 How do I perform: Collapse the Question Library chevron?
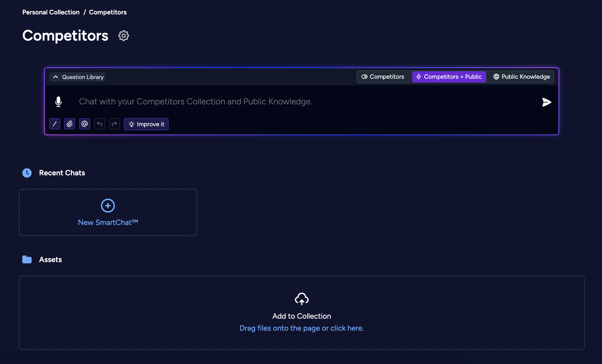pyautogui.click(x=56, y=77)
